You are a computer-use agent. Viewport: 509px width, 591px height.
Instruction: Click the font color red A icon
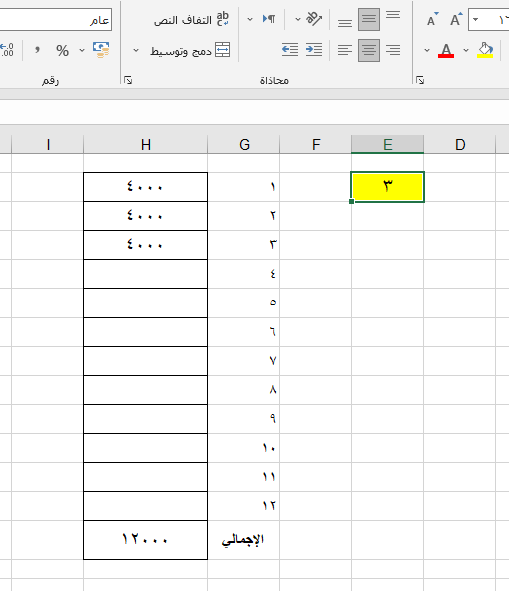pos(446,50)
